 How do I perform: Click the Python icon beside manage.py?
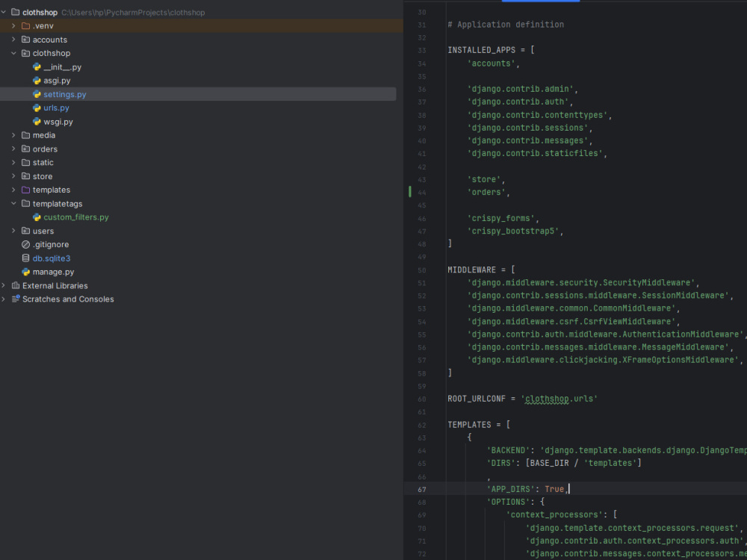coord(25,272)
